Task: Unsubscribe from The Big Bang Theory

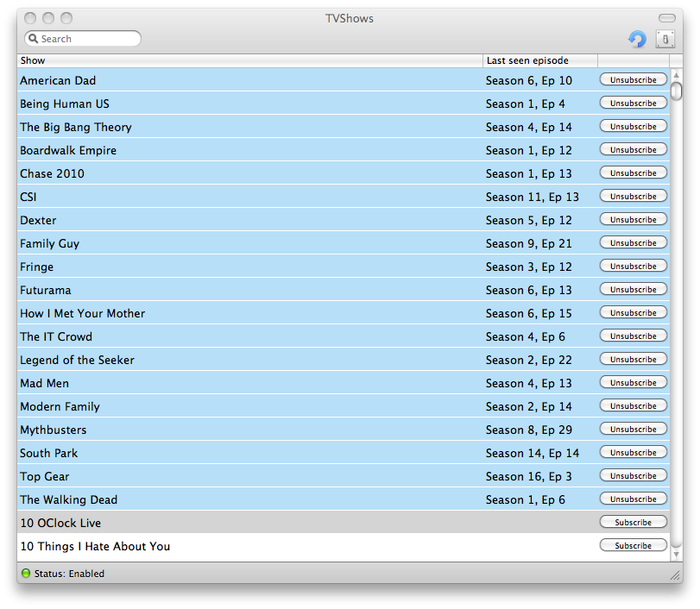Action: coord(633,126)
